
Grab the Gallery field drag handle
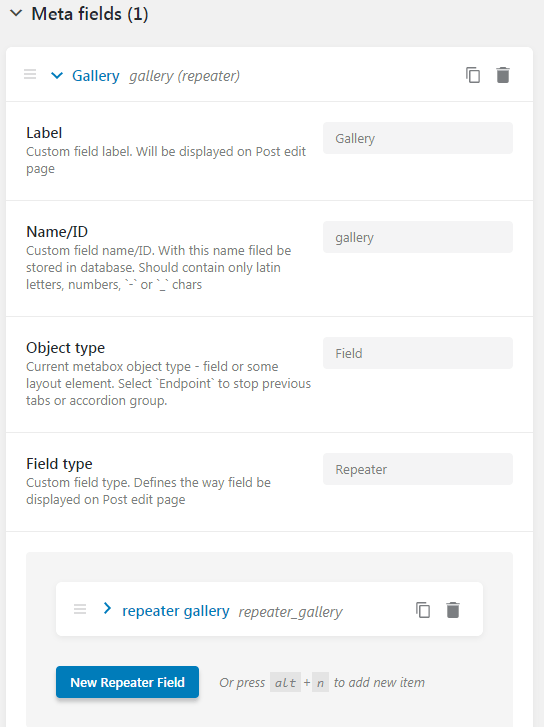30,75
